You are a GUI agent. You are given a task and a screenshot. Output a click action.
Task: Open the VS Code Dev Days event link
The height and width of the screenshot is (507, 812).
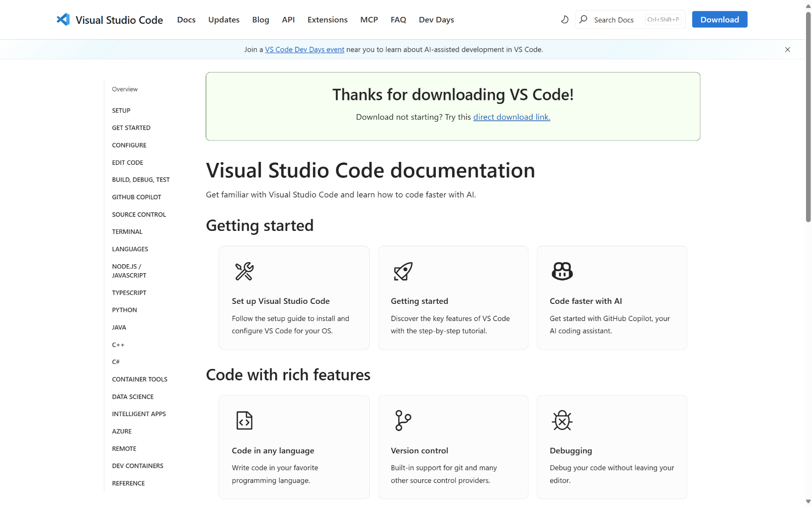coord(305,50)
